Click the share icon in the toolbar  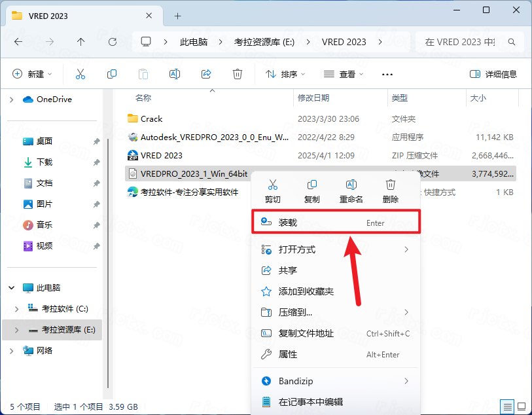click(206, 74)
